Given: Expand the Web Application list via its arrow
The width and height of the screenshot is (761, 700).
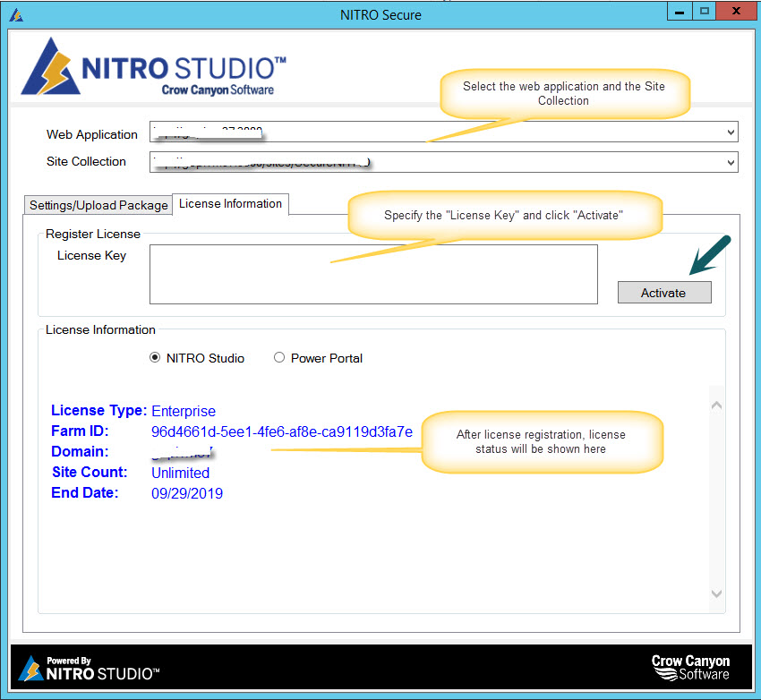Looking at the screenshot, I should click(x=728, y=132).
